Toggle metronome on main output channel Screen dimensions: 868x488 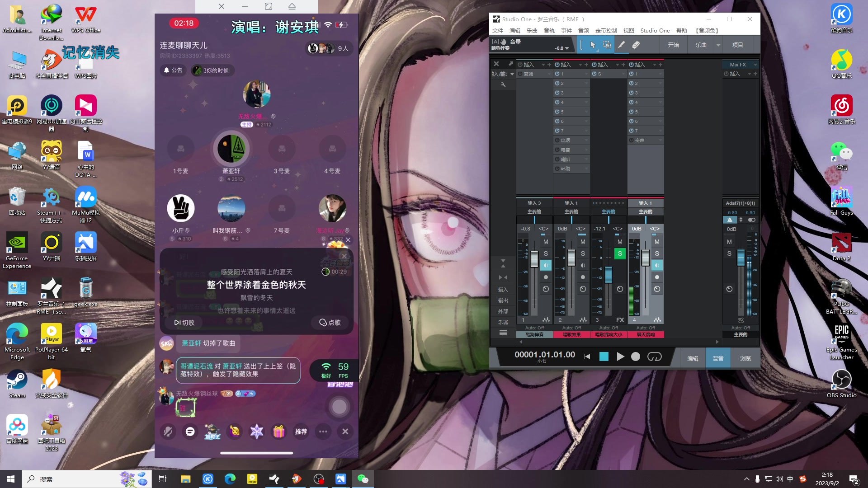pos(730,220)
